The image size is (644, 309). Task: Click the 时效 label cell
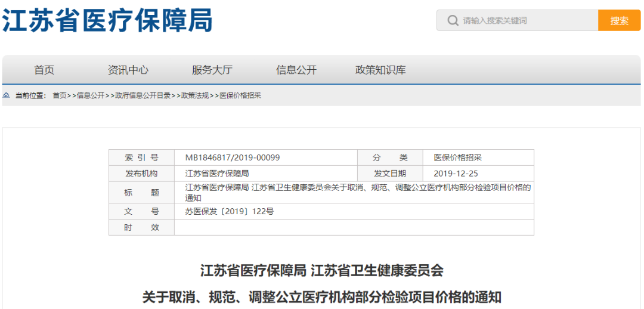click(142, 227)
